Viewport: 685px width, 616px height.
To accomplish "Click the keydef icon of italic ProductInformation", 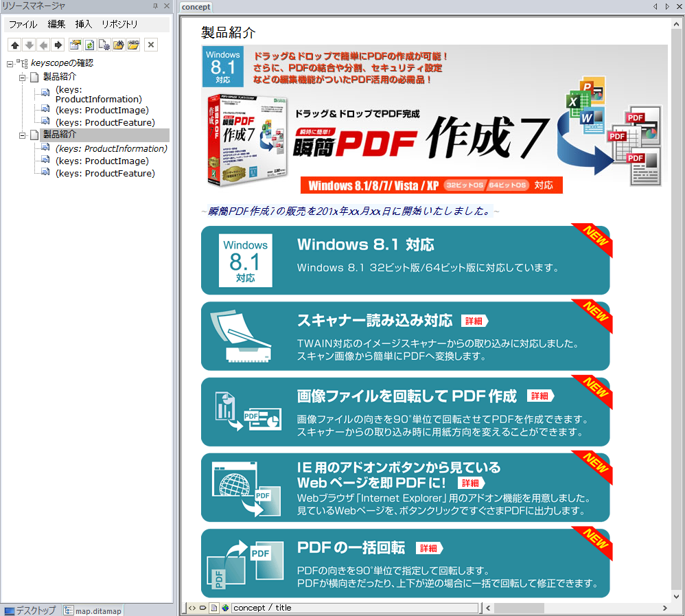I will [45, 148].
